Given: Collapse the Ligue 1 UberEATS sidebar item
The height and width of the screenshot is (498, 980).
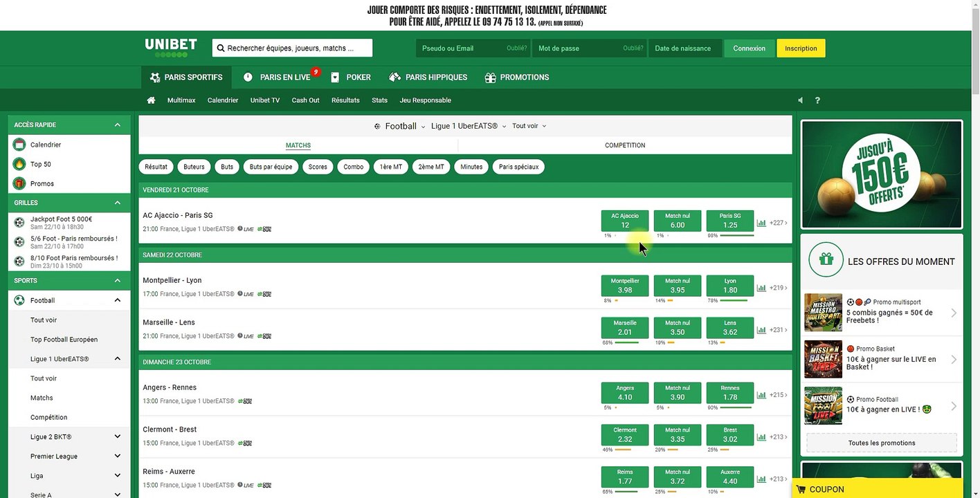Looking at the screenshot, I should point(118,359).
